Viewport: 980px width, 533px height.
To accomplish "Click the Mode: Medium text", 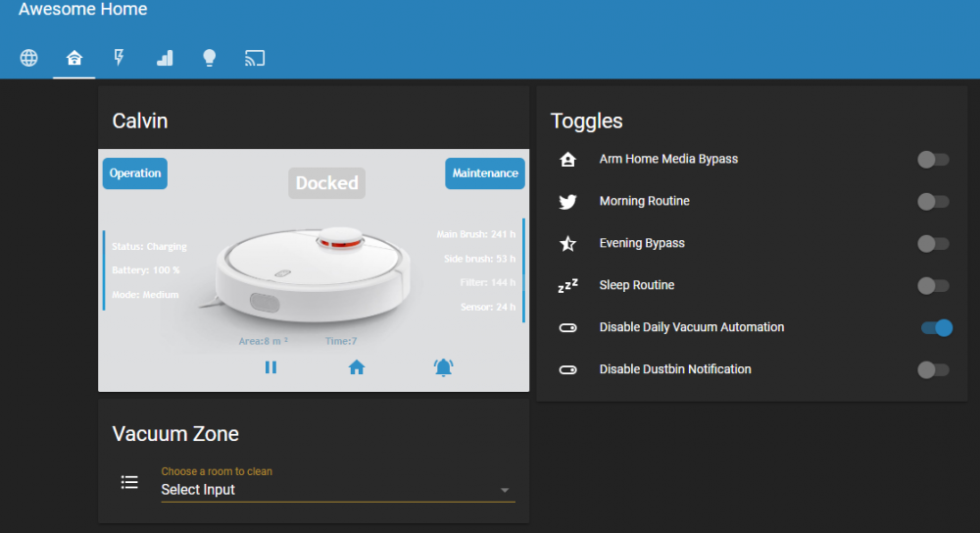I will click(145, 294).
